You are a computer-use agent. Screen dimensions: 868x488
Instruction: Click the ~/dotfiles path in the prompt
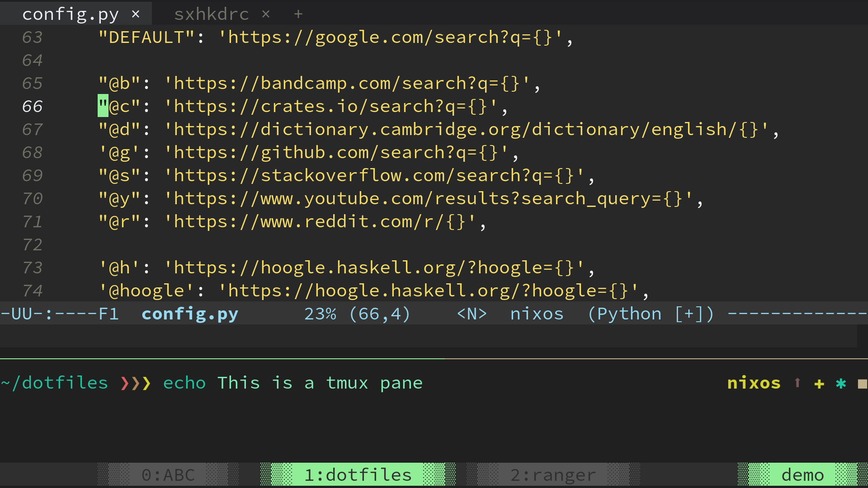[x=54, y=383]
